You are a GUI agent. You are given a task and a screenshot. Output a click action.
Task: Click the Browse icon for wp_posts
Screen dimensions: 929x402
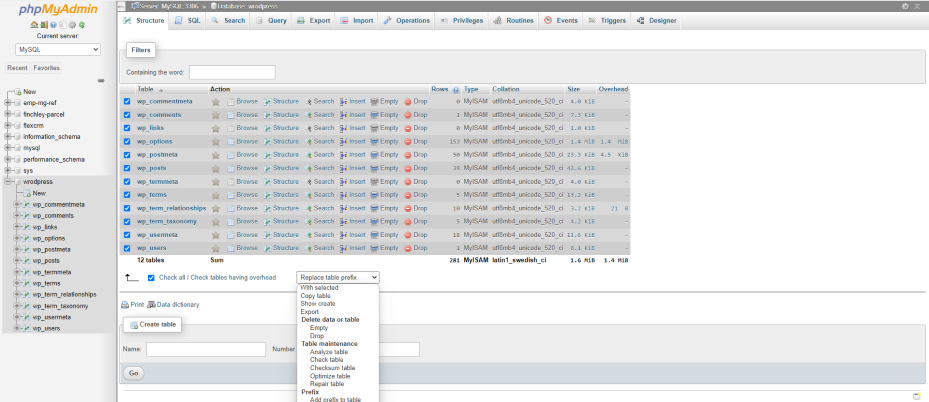[231, 168]
